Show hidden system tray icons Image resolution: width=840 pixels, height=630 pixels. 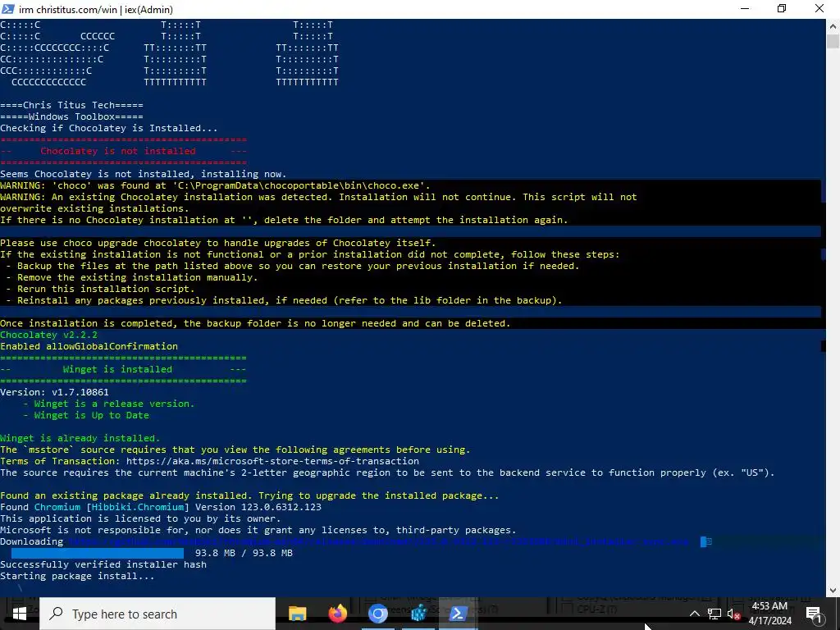point(694,614)
